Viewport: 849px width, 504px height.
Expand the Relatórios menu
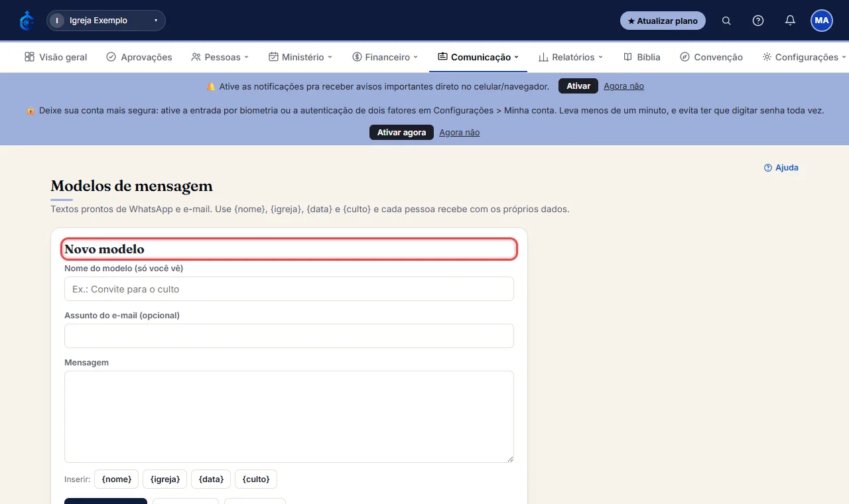(x=570, y=57)
